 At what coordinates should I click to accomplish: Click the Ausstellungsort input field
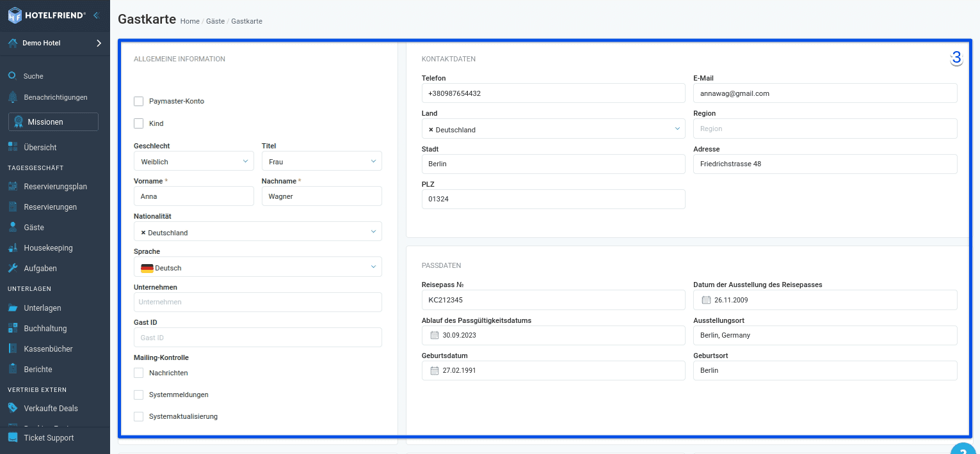click(x=825, y=335)
